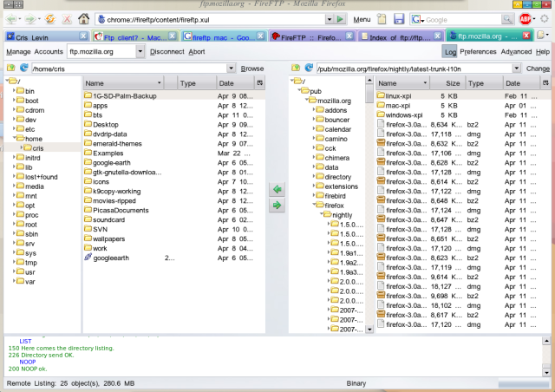Click the magnifier search icon in Google box
555x392 pixels.
point(507,19)
